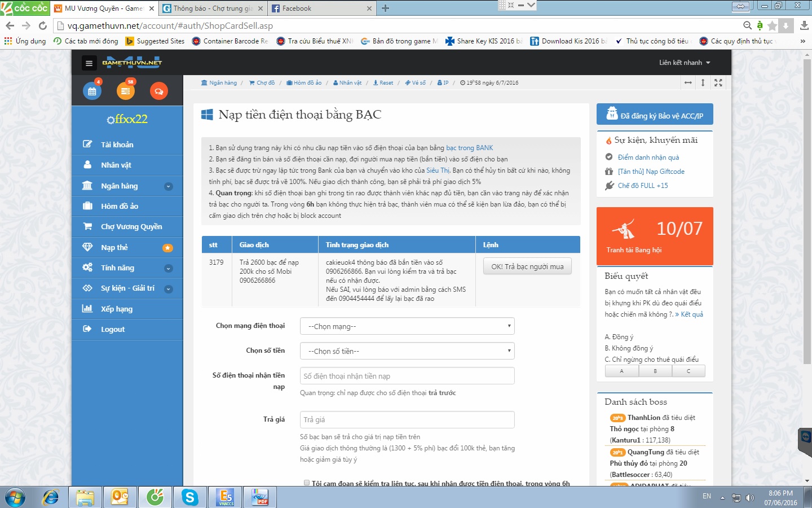Open 'Chợ Vương Quyền' in the sidebar
The image size is (812, 508).
pos(131,226)
